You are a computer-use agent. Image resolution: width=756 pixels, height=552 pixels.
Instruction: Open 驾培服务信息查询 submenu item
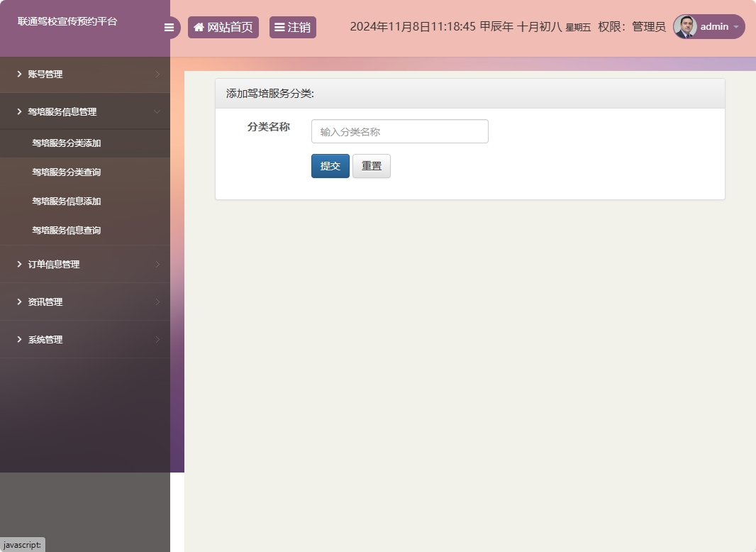click(85, 230)
